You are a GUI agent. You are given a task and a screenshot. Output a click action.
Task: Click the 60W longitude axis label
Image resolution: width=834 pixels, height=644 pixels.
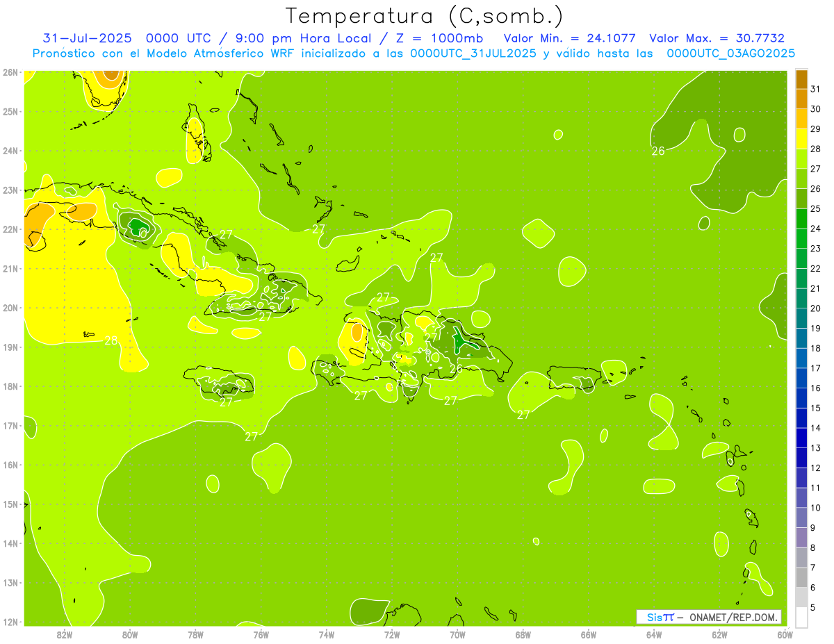tap(785, 635)
